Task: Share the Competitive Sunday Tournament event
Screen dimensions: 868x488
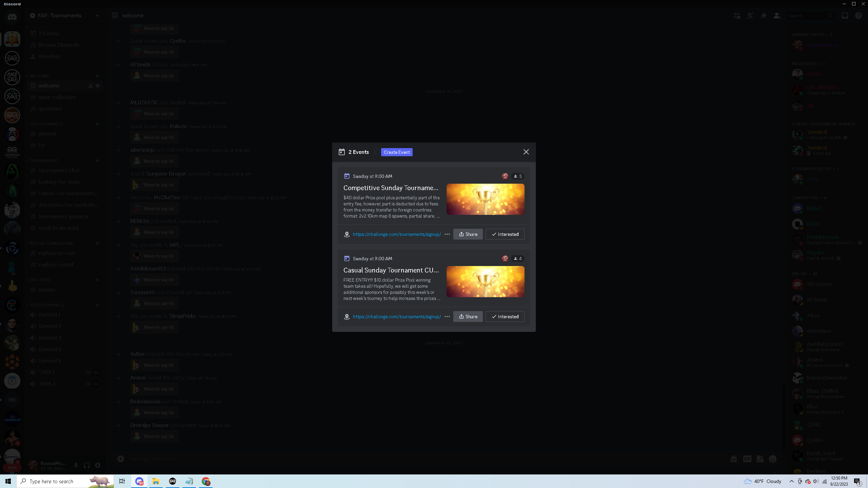Action: (x=468, y=234)
